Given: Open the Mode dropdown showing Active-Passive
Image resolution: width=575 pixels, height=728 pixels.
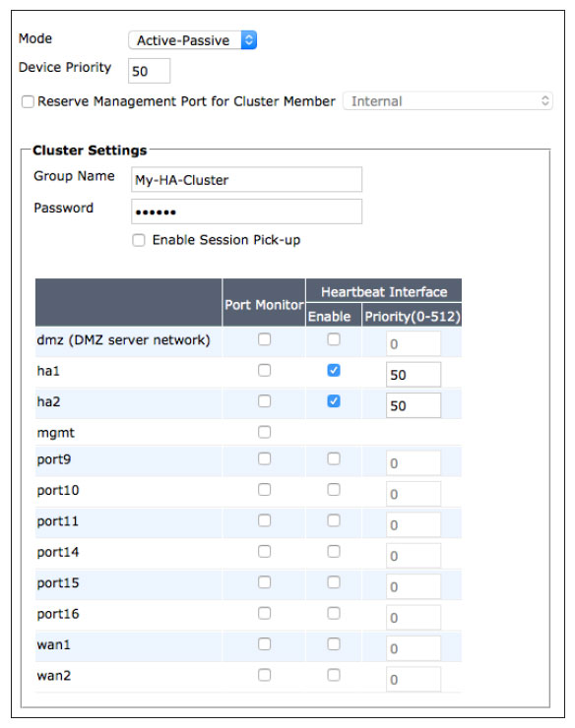Looking at the screenshot, I should pos(192,40).
